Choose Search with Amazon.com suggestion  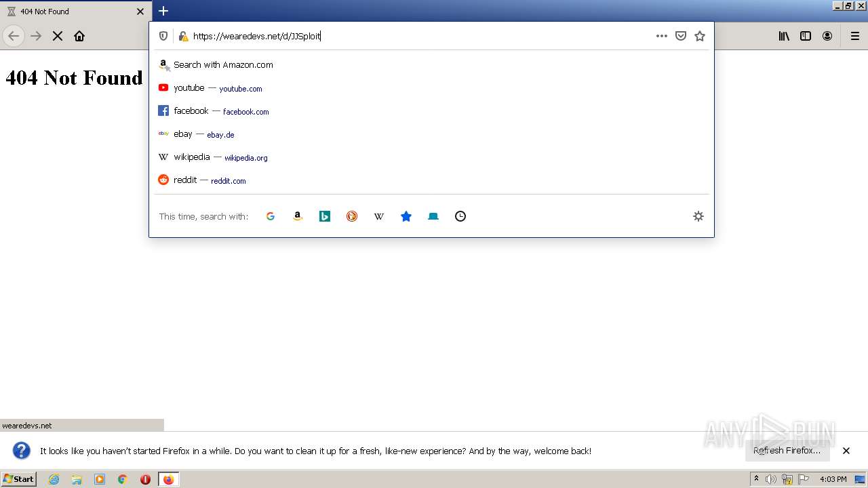click(431, 65)
